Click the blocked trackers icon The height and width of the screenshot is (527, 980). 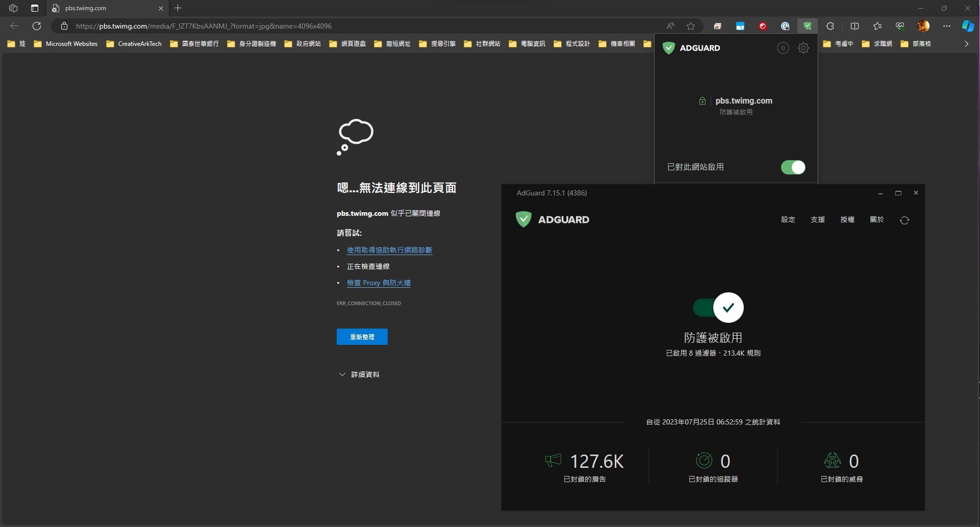point(705,460)
